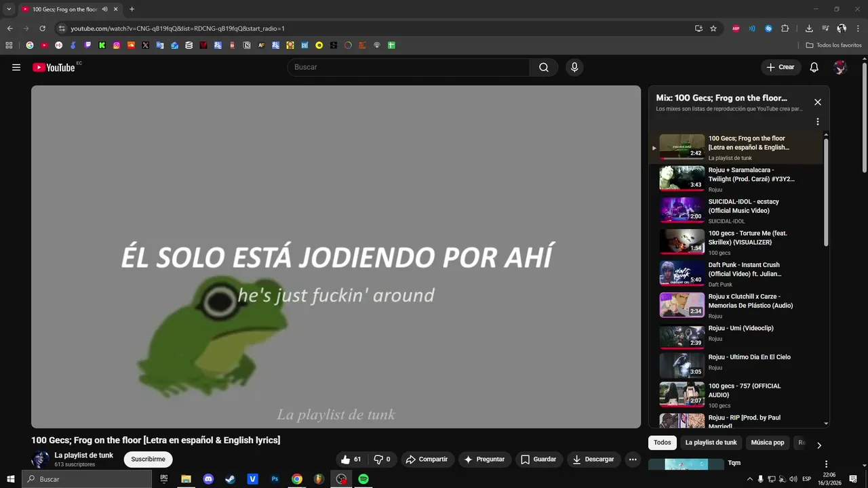Open a new browser tab
The height and width of the screenshot is (488, 868).
[x=132, y=9]
